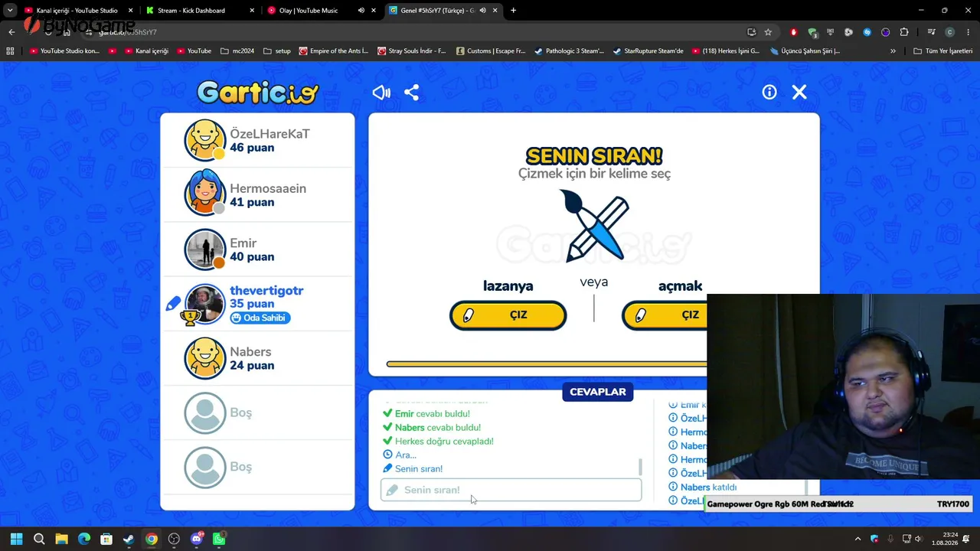
Task: Click the Chrome taskbar icon
Action: (x=152, y=539)
